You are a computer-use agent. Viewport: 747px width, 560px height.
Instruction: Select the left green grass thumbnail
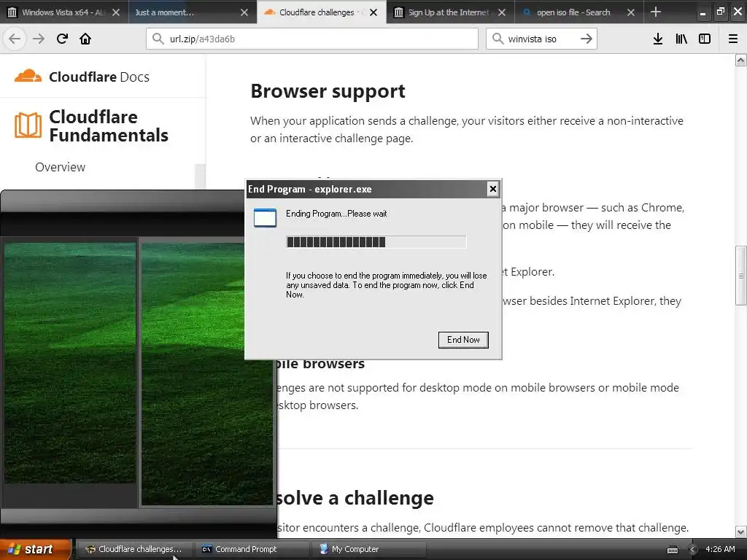click(x=70, y=363)
